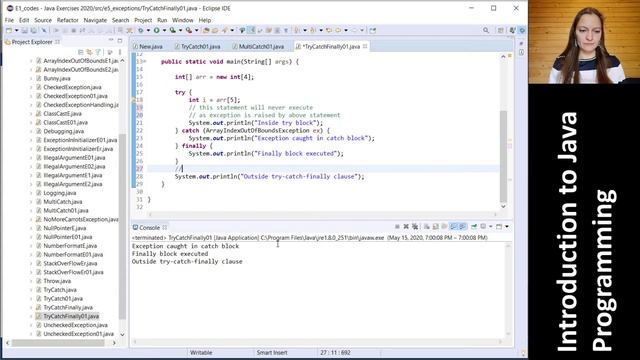This screenshot has height=360, width=640.
Task: Click the Save toolbar icon
Action: [24, 30]
